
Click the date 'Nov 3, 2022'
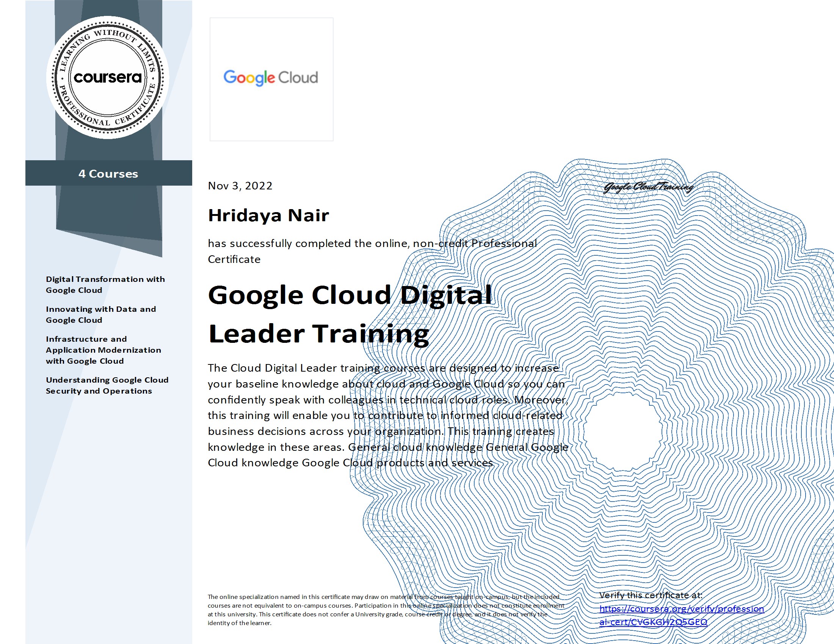click(240, 186)
